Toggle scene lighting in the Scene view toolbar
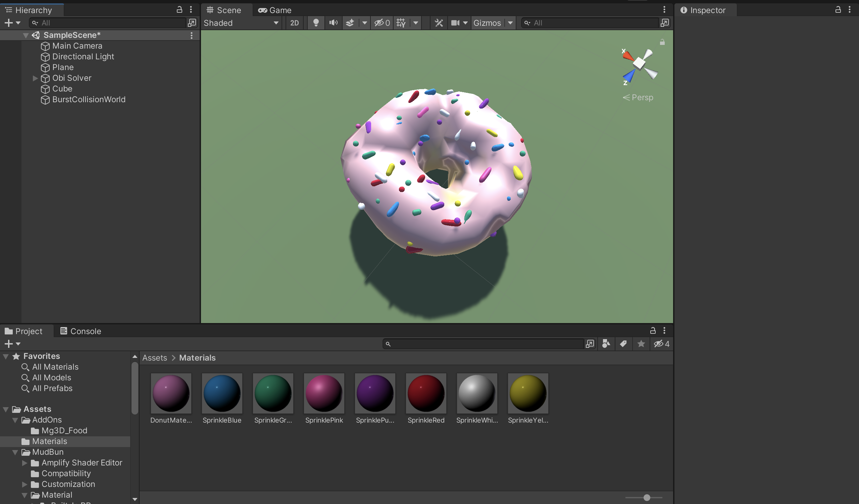The height and width of the screenshot is (504, 859). tap(316, 23)
